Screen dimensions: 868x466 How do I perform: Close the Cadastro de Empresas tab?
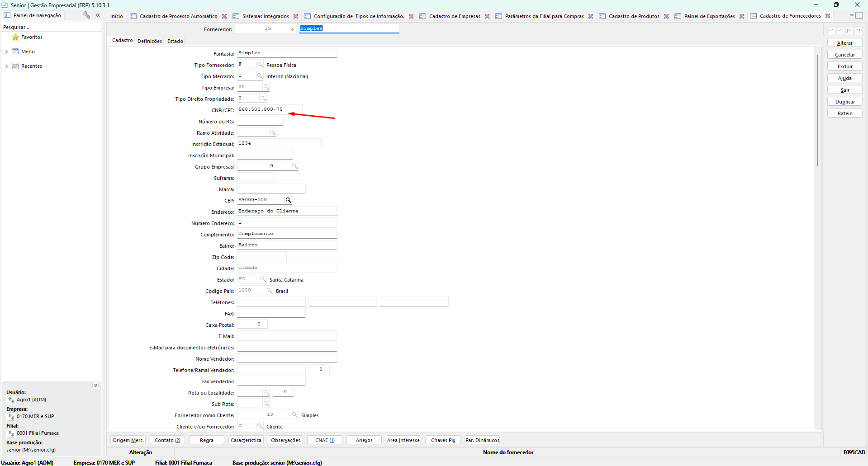487,16
